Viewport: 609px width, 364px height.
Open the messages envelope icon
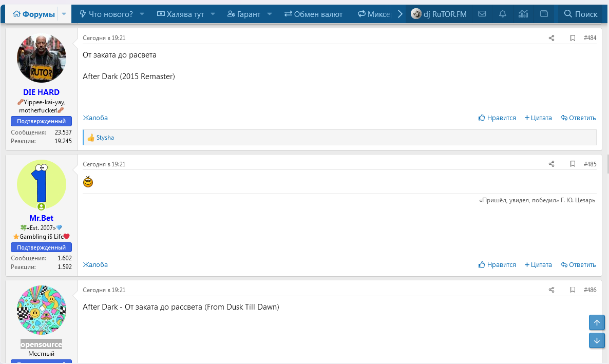482,14
